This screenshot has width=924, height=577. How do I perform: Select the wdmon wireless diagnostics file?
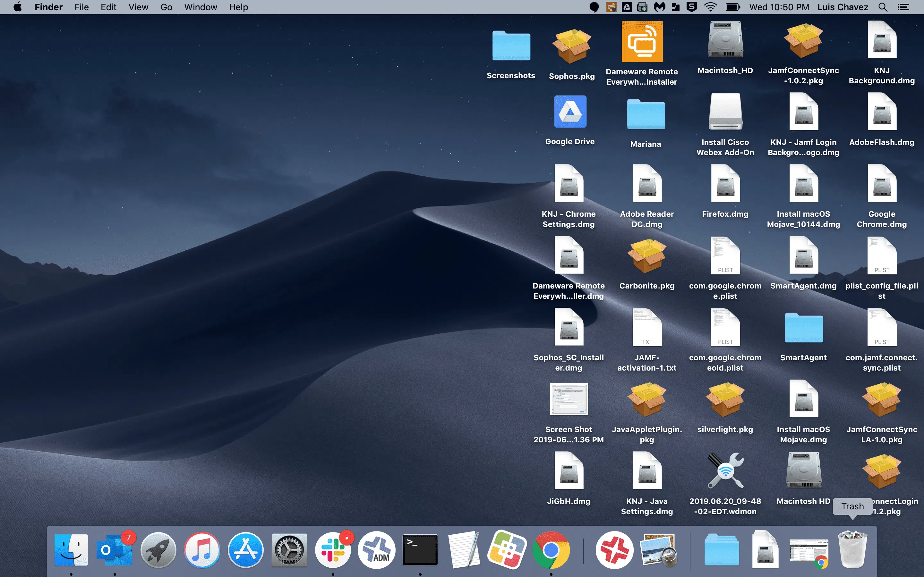click(x=725, y=471)
